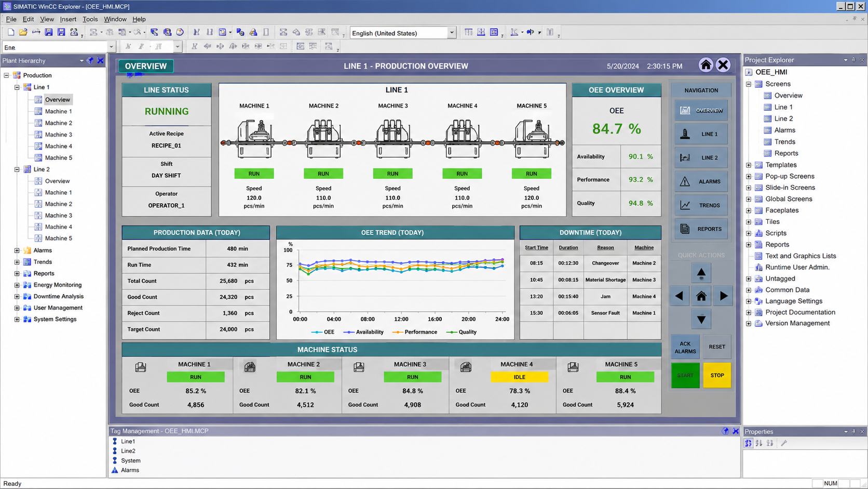Select Runtime User Admin. in Project Explorer
This screenshot has width=868, height=489.
click(x=797, y=267)
